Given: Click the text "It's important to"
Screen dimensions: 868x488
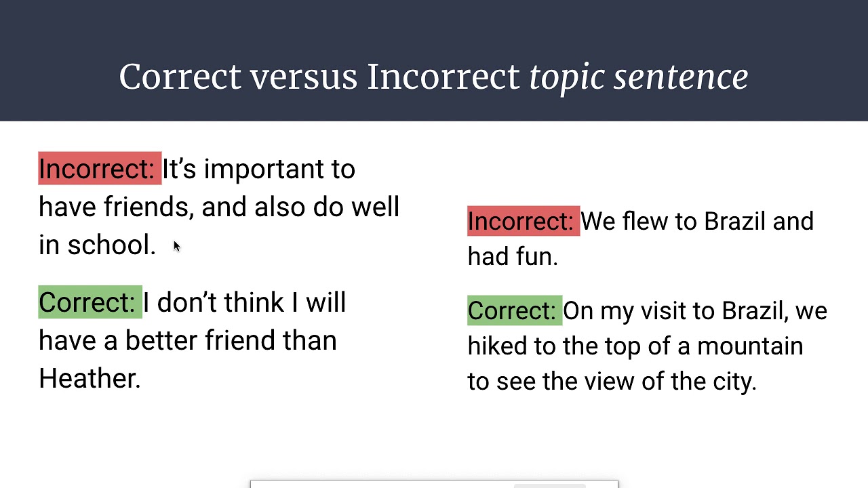Looking at the screenshot, I should [258, 169].
